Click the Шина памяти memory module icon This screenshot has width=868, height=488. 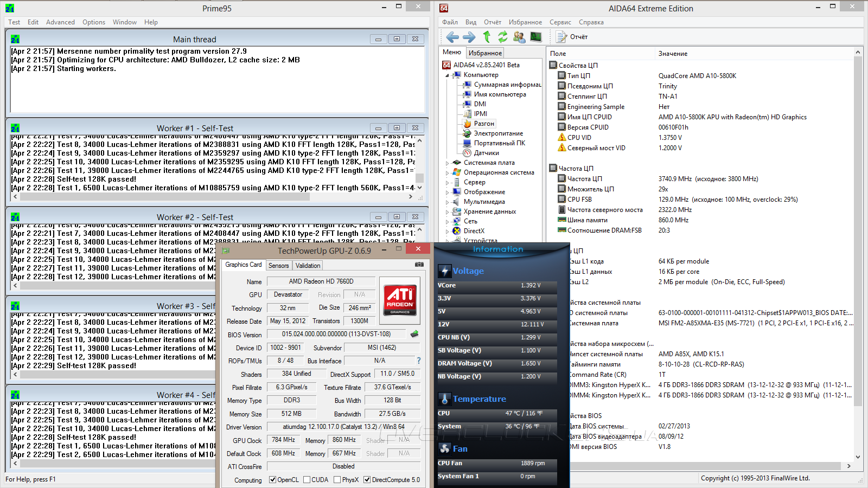coord(562,220)
